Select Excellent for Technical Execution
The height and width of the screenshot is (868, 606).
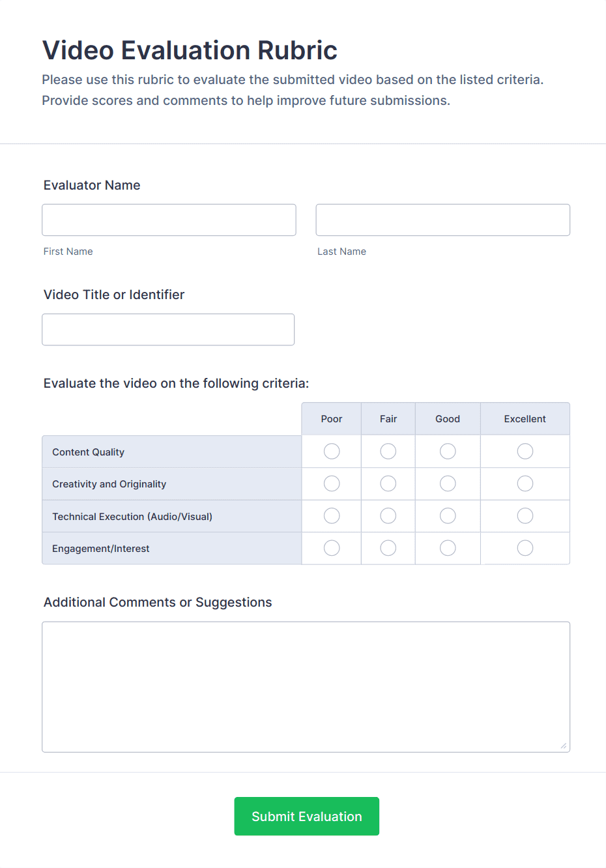tap(525, 515)
